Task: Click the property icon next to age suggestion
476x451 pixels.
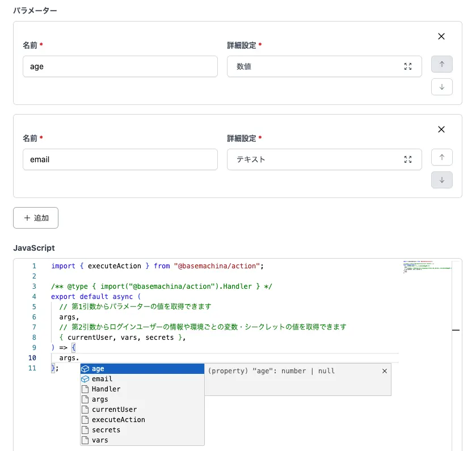Action: coord(85,369)
